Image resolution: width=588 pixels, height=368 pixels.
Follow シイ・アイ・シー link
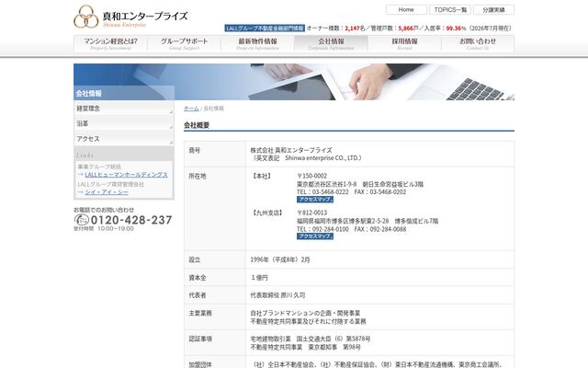pos(107,192)
